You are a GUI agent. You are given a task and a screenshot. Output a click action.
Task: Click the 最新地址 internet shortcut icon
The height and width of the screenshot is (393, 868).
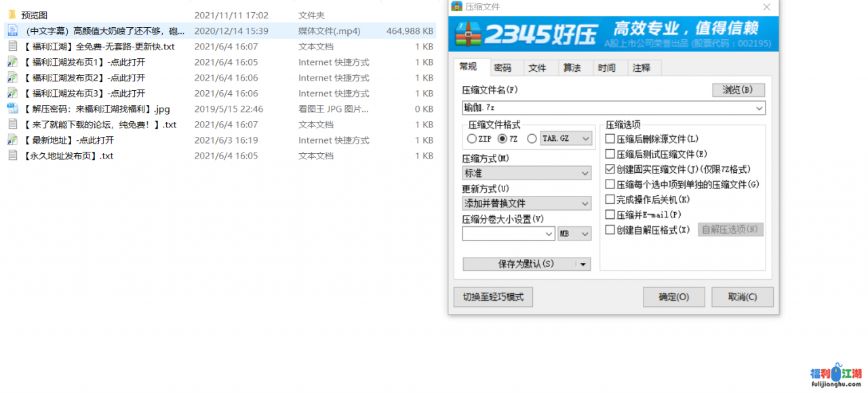[12, 140]
